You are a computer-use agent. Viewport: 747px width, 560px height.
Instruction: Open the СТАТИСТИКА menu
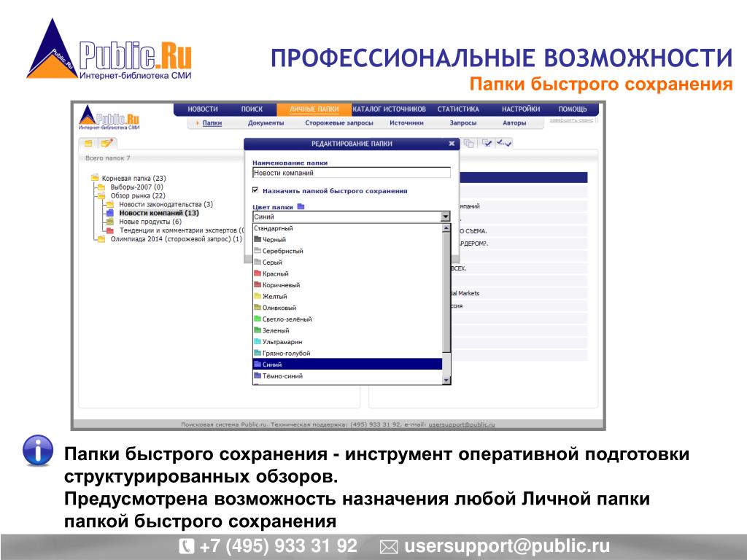[458, 109]
